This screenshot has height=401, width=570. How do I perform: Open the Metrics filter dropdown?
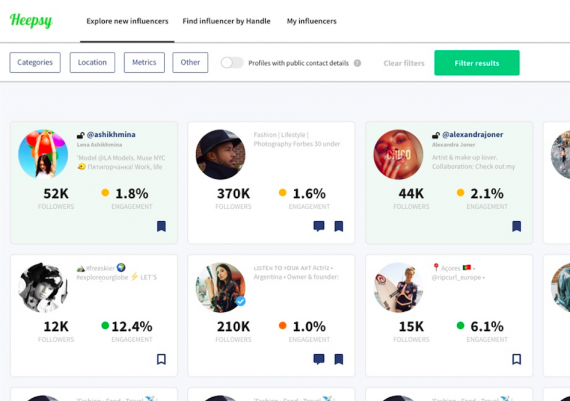(144, 63)
